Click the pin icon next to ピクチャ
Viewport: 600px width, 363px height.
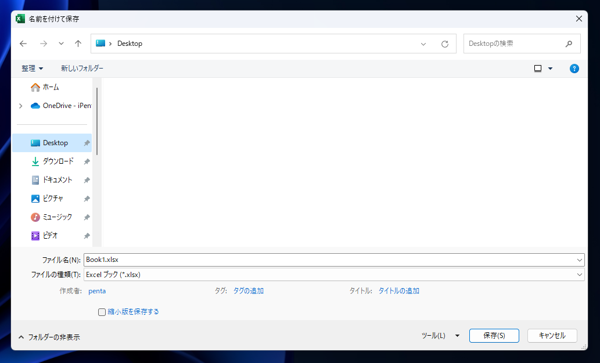click(87, 199)
